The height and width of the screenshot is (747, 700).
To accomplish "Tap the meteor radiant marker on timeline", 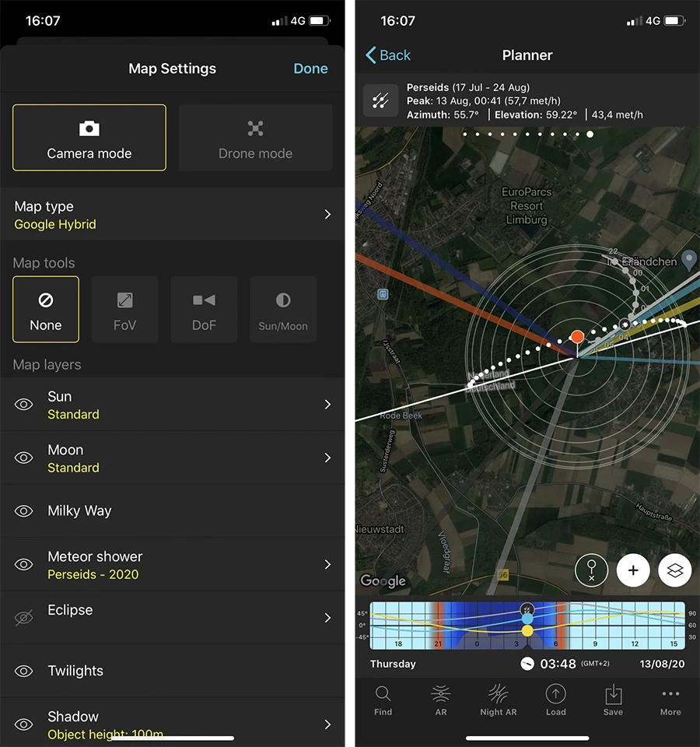I will [x=527, y=609].
